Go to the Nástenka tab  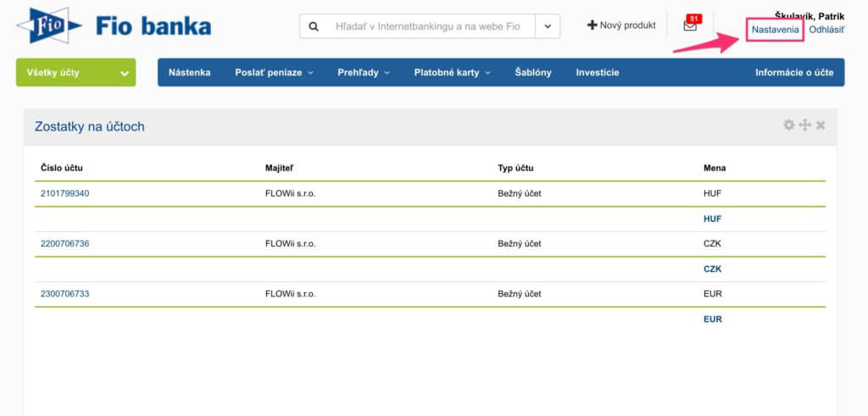(x=189, y=73)
